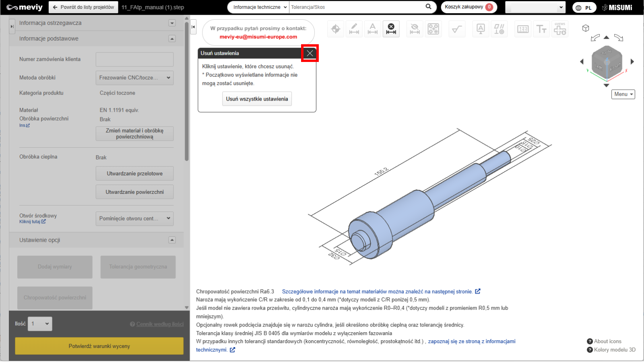This screenshot has width=644, height=362.
Task: Select the pencil edit-dimension tool
Action: 354,29
